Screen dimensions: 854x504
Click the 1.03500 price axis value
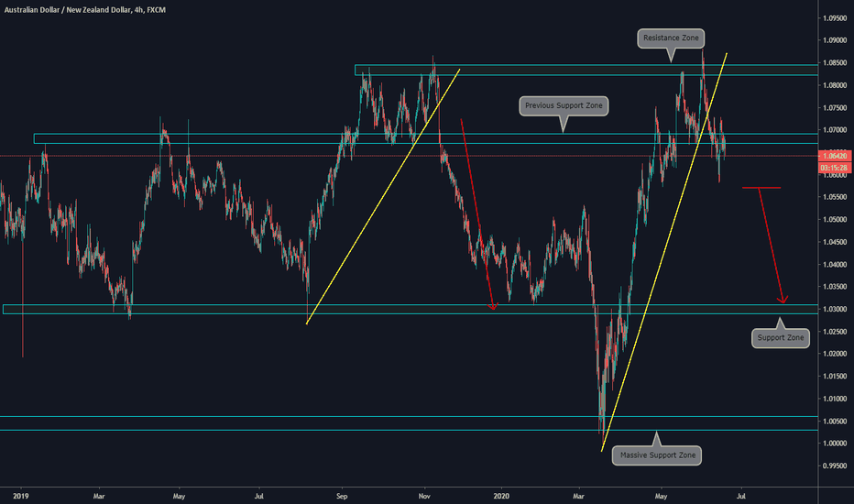coord(835,287)
